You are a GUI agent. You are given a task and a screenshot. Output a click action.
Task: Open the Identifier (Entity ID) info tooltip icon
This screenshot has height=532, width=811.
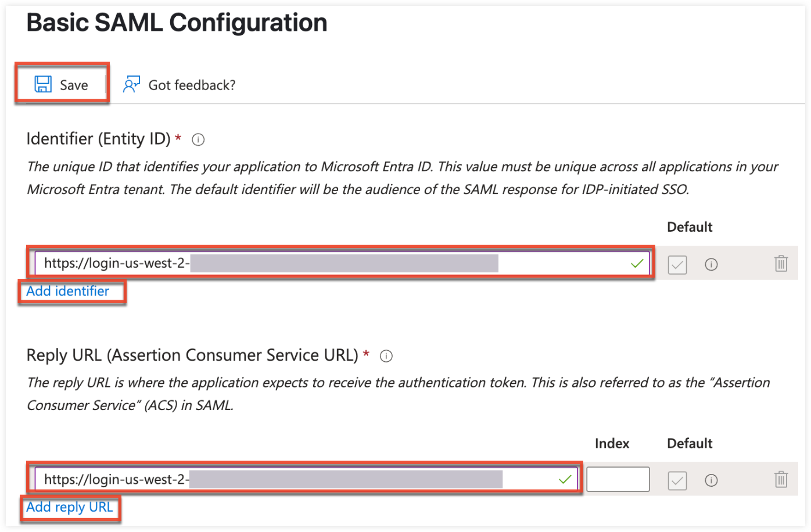(x=198, y=139)
